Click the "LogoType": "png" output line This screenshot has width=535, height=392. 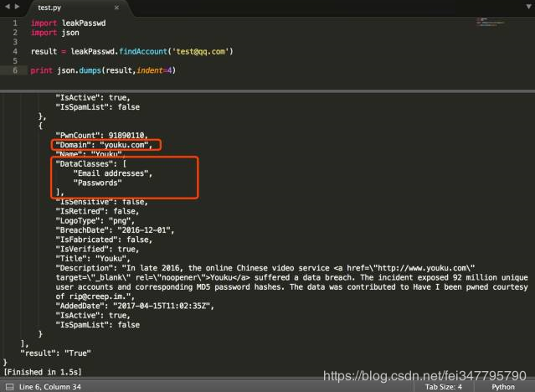click(95, 221)
